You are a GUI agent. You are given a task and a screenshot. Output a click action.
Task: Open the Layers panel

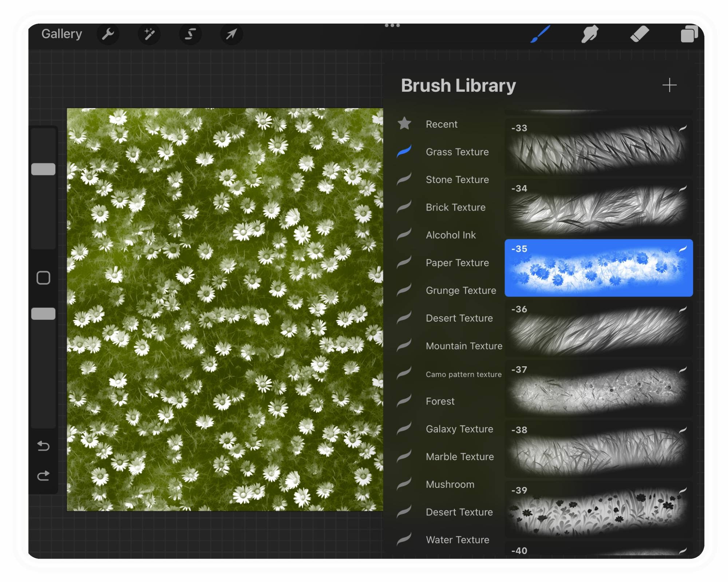coord(689,34)
